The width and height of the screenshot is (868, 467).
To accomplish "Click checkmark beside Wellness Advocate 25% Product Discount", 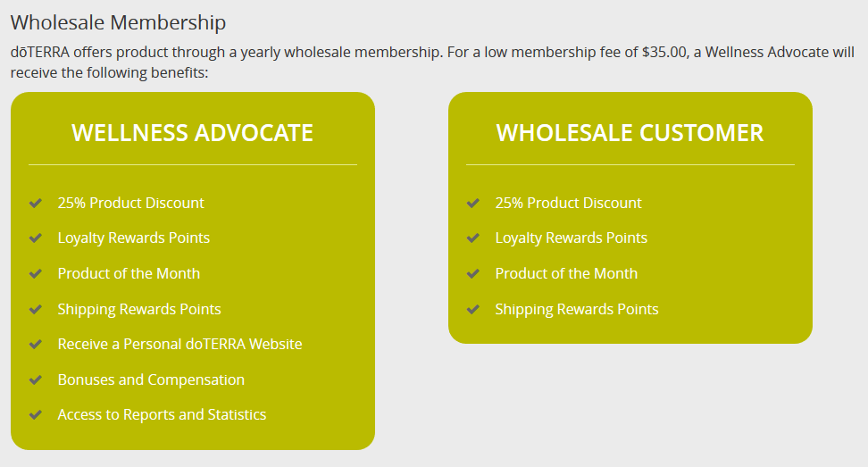I will pos(36,203).
